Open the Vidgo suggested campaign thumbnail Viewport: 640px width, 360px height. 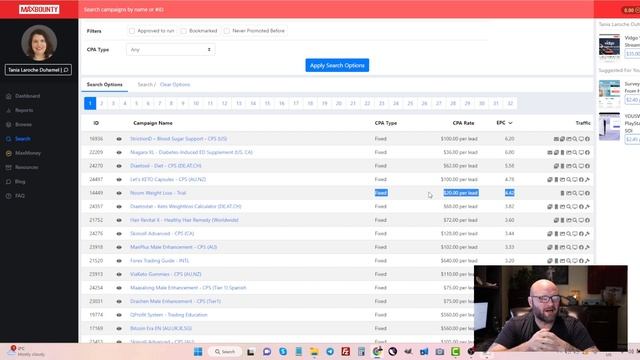pyautogui.click(x=609, y=47)
